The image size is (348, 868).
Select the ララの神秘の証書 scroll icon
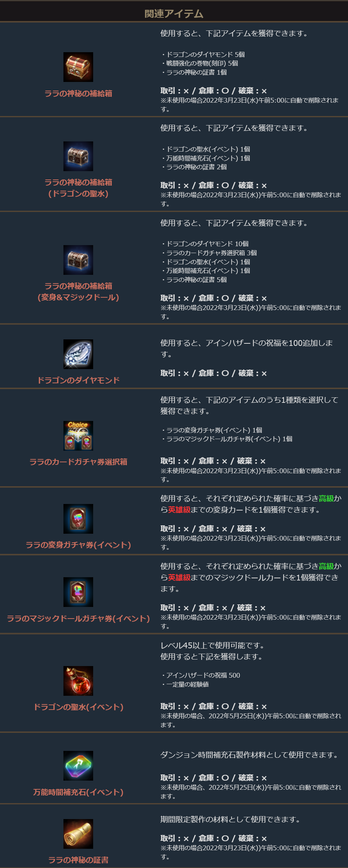coord(78,834)
